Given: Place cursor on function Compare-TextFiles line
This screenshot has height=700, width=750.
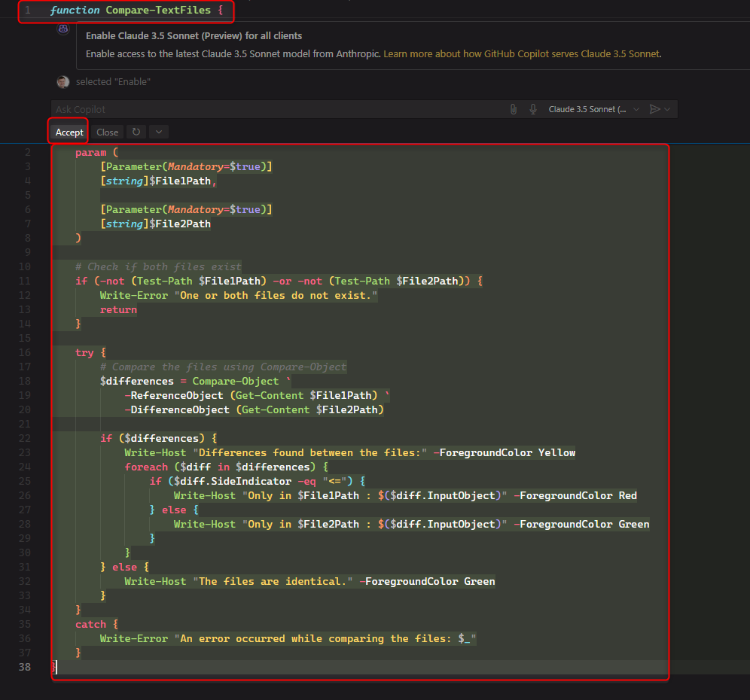Looking at the screenshot, I should (136, 10).
